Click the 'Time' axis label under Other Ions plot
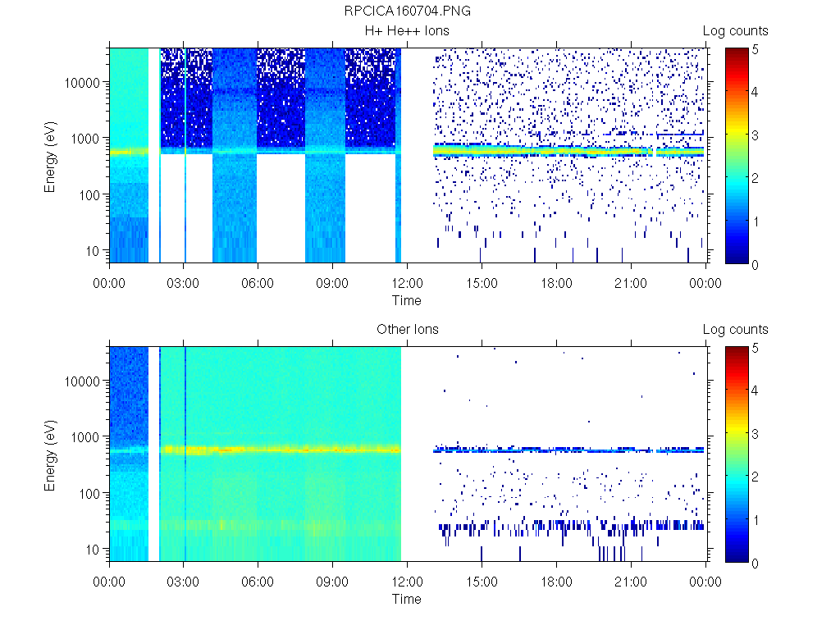Screen dimensions: 840x630 click(x=407, y=599)
